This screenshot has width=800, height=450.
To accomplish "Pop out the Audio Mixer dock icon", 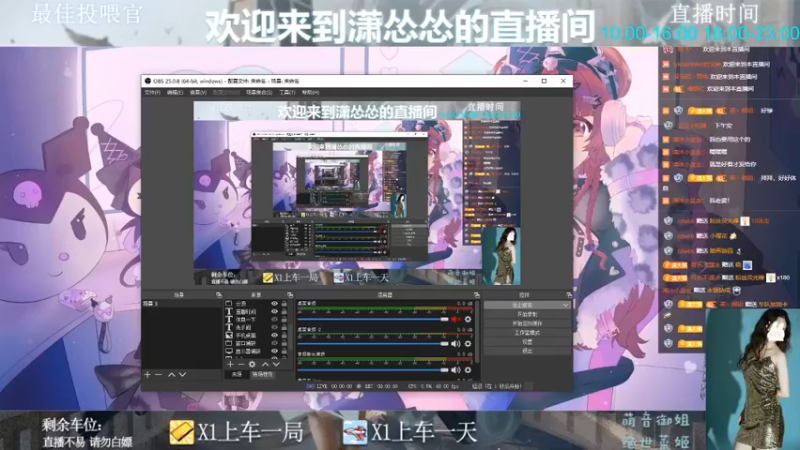I will 477,295.
